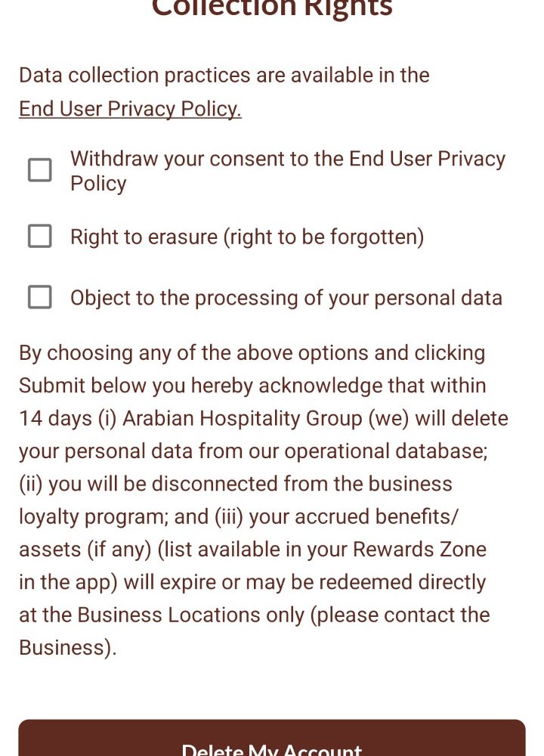The image size is (544, 756).
Task: Check the Withdraw your consent checkbox
Action: pyautogui.click(x=40, y=170)
